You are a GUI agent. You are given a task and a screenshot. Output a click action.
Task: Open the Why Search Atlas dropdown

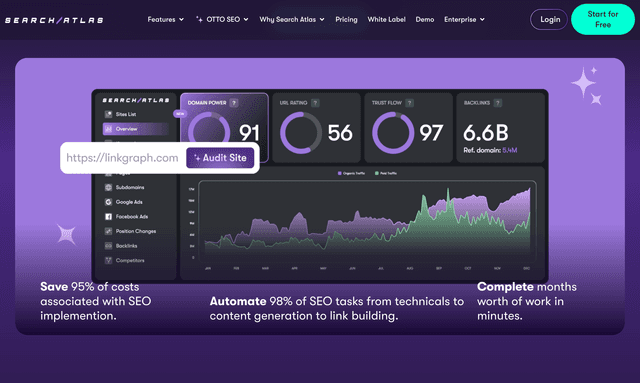coord(292,19)
